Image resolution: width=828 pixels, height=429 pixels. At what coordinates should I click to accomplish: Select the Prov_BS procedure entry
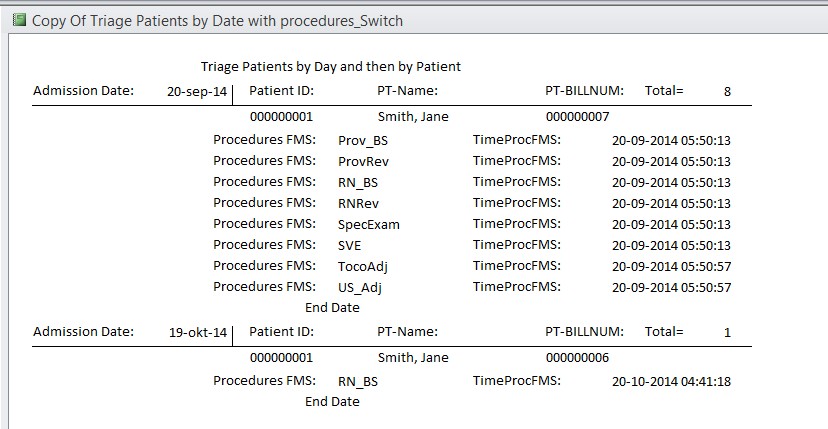click(x=363, y=141)
